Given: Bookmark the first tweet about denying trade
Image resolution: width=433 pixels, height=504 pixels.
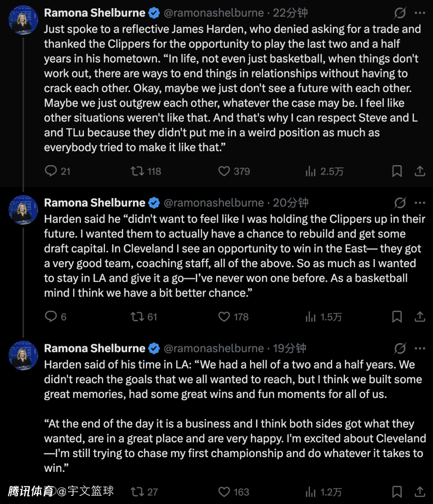Looking at the screenshot, I should pyautogui.click(x=397, y=171).
